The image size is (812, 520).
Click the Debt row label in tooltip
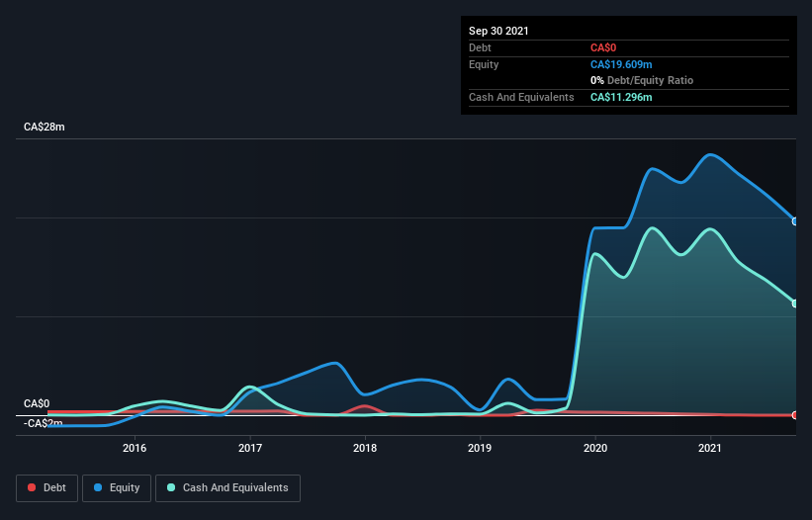click(x=480, y=47)
